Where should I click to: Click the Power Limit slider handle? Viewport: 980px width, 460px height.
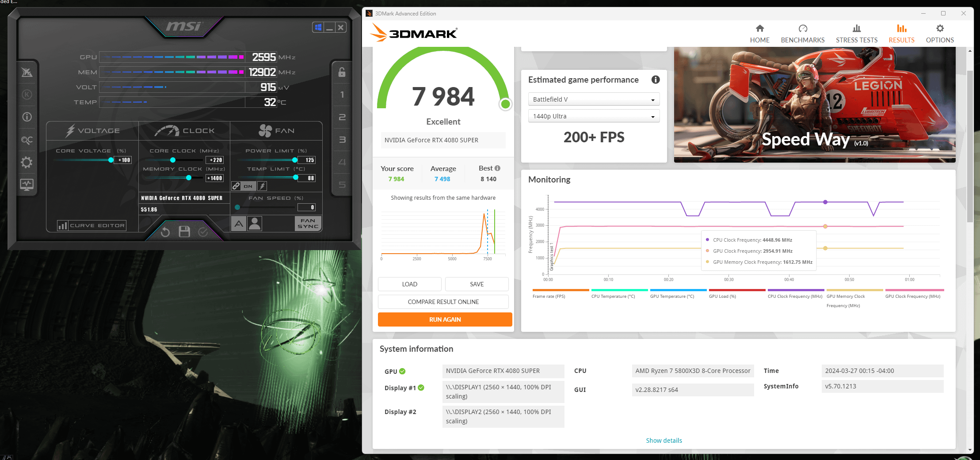tap(295, 160)
